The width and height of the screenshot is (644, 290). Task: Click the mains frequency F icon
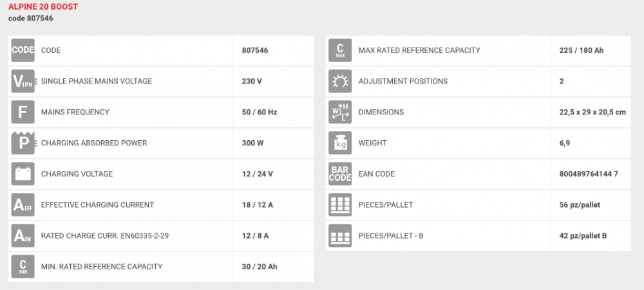click(x=23, y=112)
